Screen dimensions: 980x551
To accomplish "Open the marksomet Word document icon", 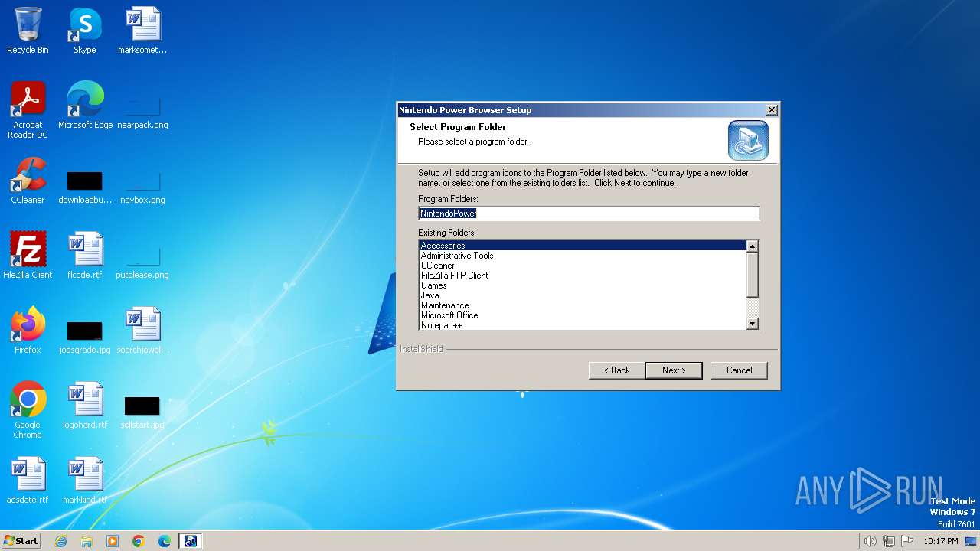I will click(142, 31).
